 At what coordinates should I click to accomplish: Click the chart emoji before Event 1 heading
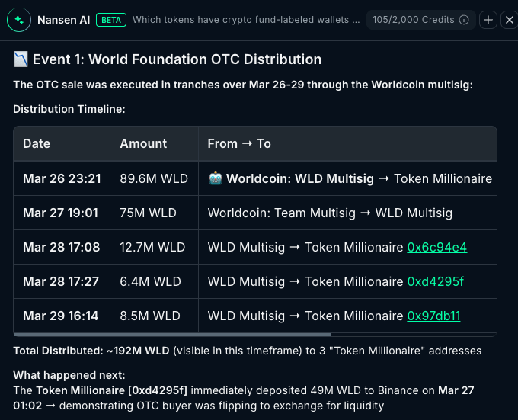pyautogui.click(x=21, y=59)
